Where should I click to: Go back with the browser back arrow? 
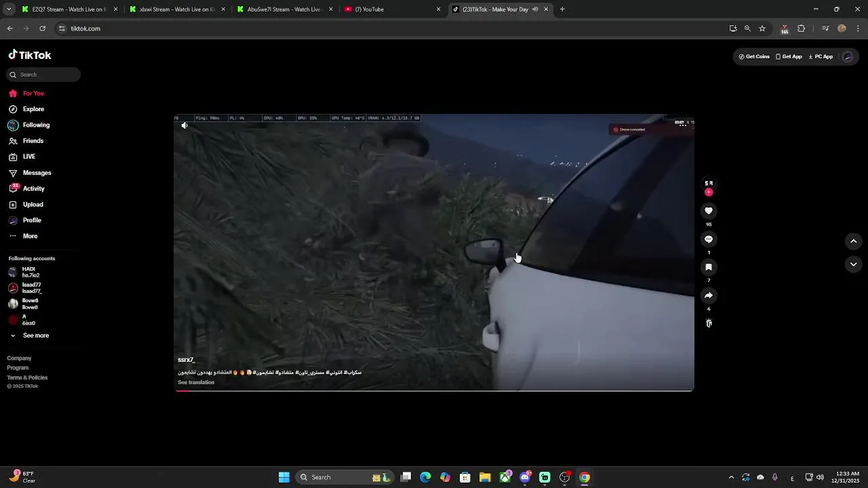pyautogui.click(x=10, y=28)
